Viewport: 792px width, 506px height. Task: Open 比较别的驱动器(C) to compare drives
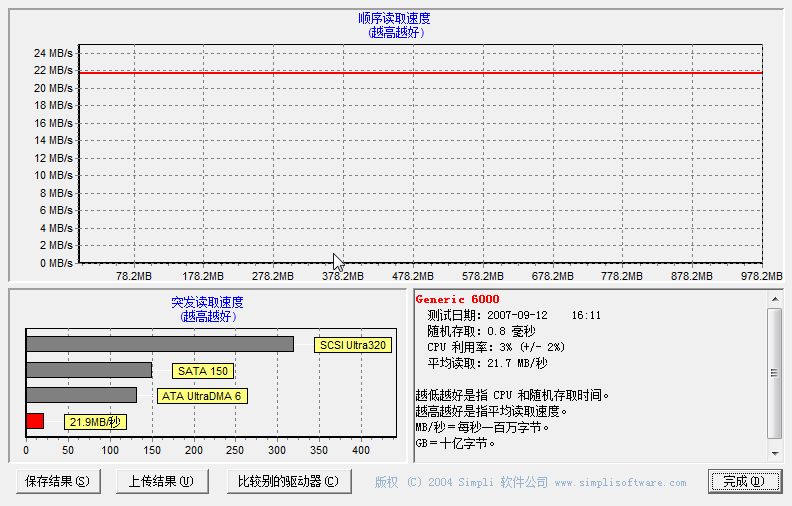coord(289,481)
